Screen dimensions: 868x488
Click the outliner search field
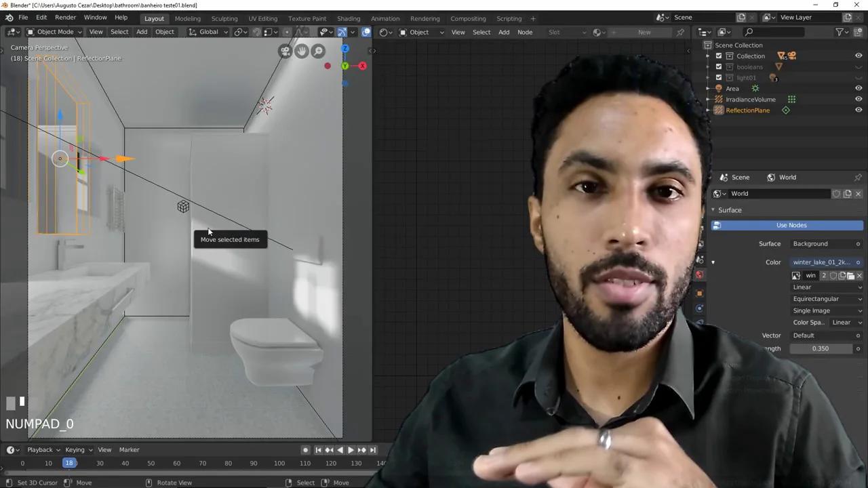[x=787, y=32]
